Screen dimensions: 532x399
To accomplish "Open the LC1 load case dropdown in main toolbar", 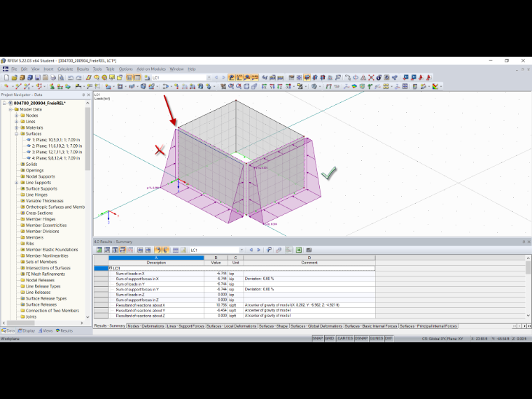I will coord(209,78).
